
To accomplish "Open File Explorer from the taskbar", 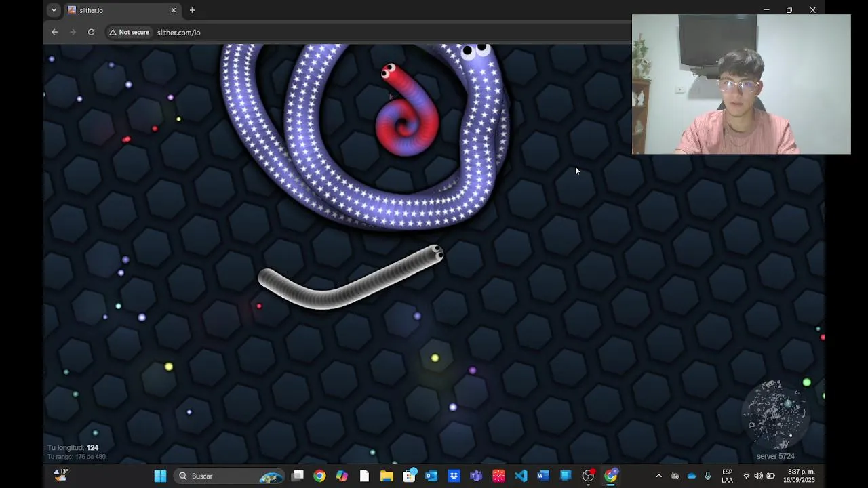I will point(387,476).
